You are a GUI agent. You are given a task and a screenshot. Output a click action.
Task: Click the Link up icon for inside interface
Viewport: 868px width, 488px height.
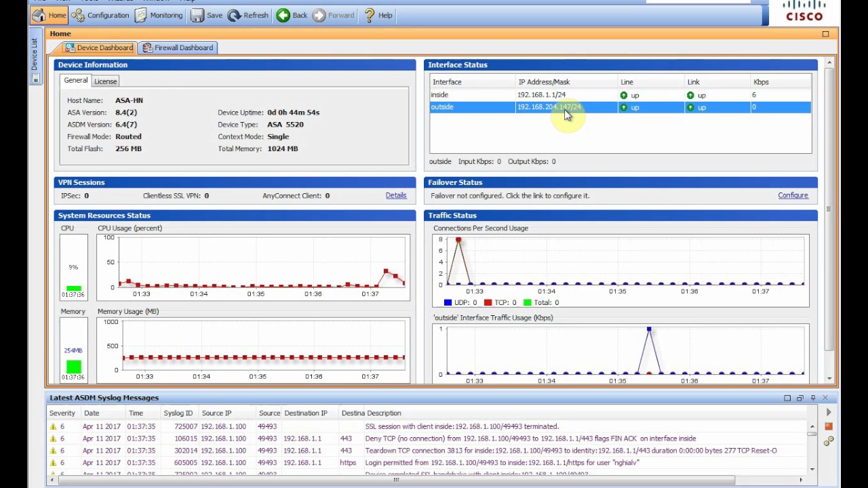[x=690, y=96]
